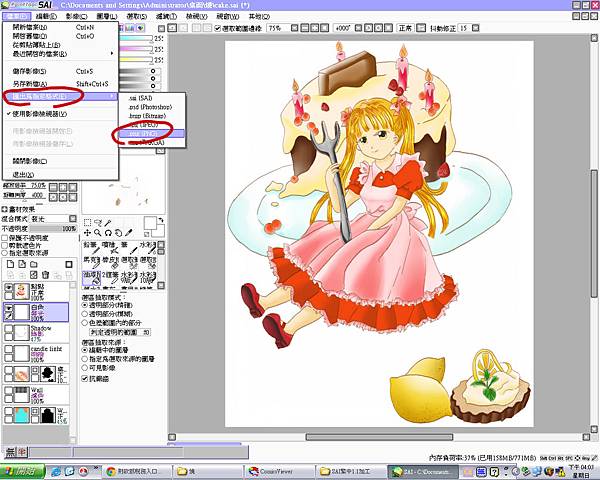Click the layer mask square icon

[x=69, y=264]
